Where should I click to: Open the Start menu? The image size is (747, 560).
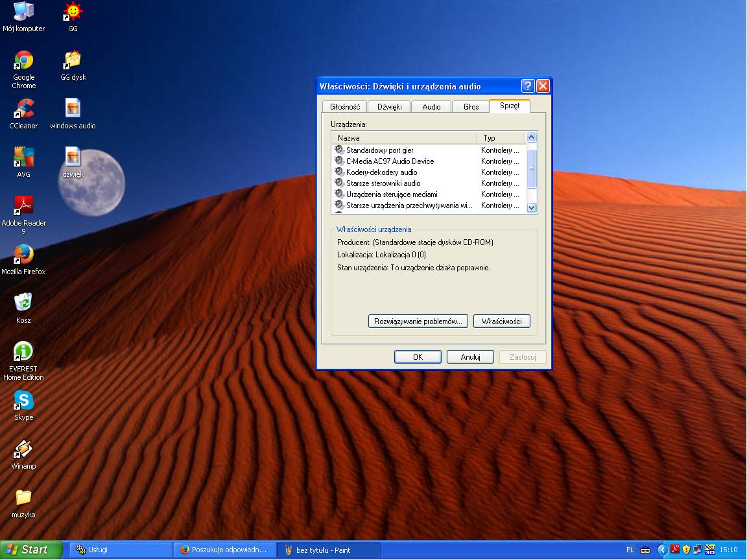[x=31, y=550]
